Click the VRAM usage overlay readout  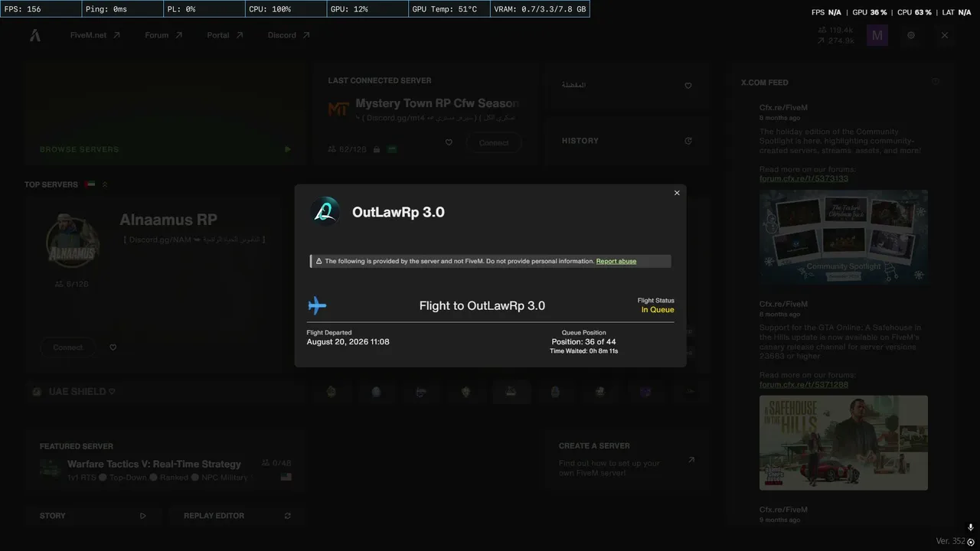540,9
